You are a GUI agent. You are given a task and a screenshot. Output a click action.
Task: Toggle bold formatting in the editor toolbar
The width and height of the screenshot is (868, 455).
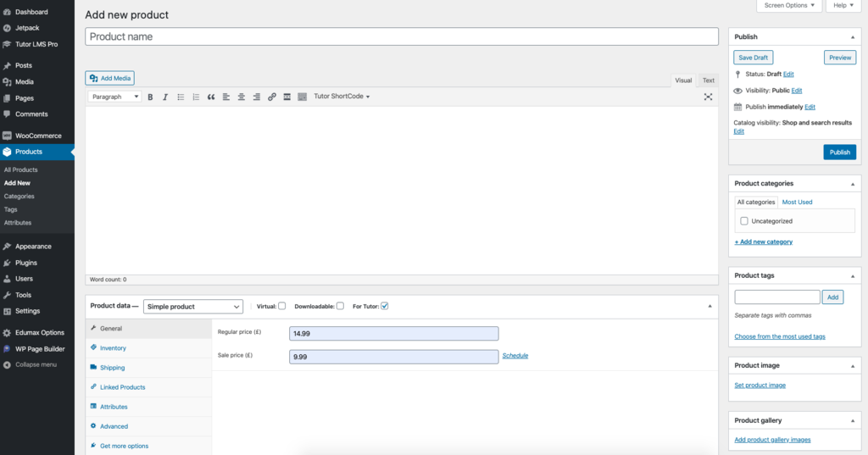click(x=150, y=97)
